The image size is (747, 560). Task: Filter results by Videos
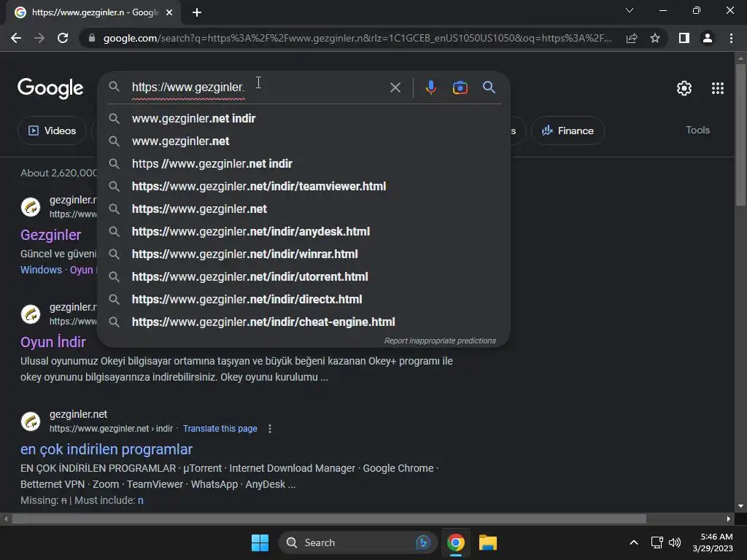(52, 131)
